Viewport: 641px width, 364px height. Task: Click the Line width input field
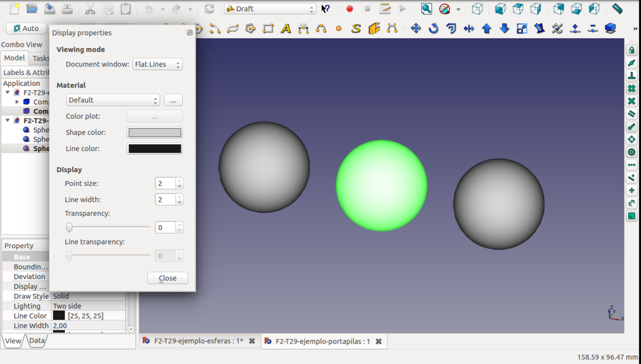click(166, 199)
